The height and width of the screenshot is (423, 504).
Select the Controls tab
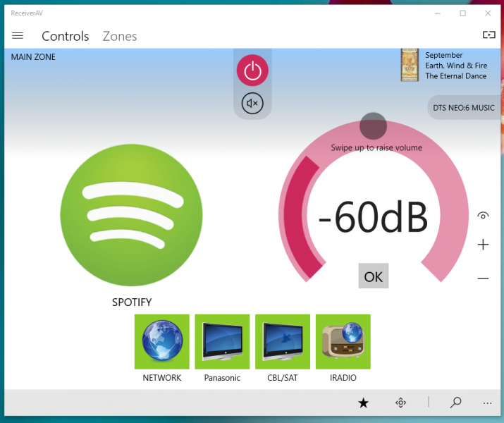pos(66,36)
